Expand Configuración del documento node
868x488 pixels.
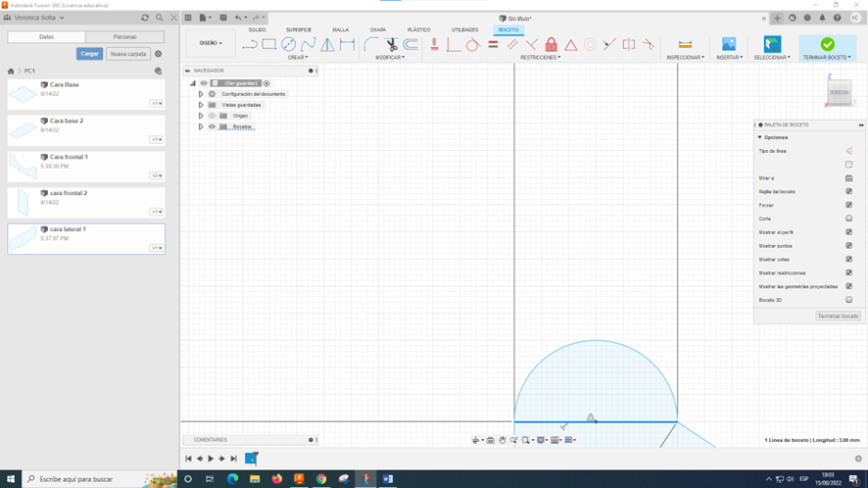pyautogui.click(x=201, y=94)
